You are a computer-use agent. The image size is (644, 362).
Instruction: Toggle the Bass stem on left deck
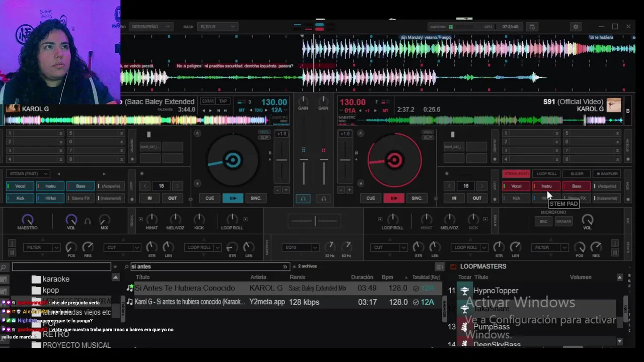pos(80,186)
